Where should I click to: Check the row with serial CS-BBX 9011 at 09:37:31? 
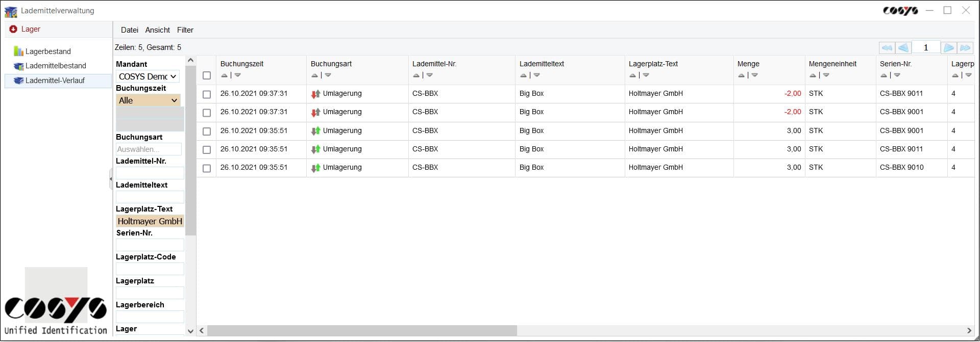(207, 94)
